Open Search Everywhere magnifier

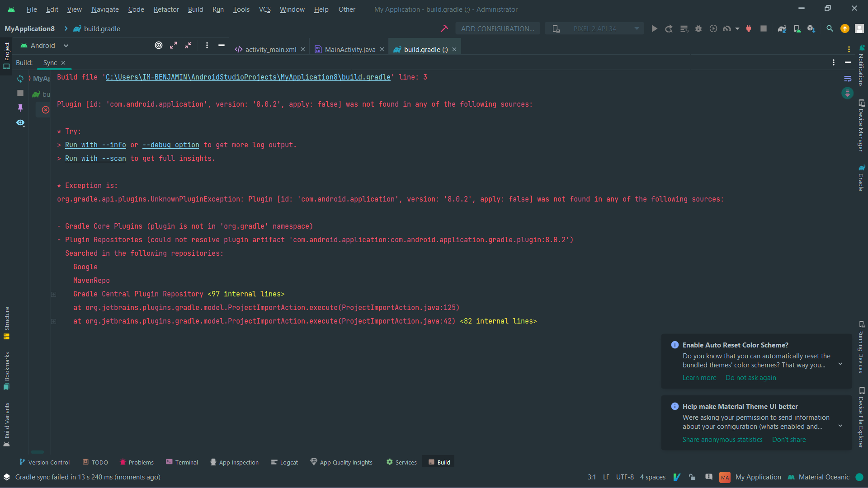coord(830,28)
